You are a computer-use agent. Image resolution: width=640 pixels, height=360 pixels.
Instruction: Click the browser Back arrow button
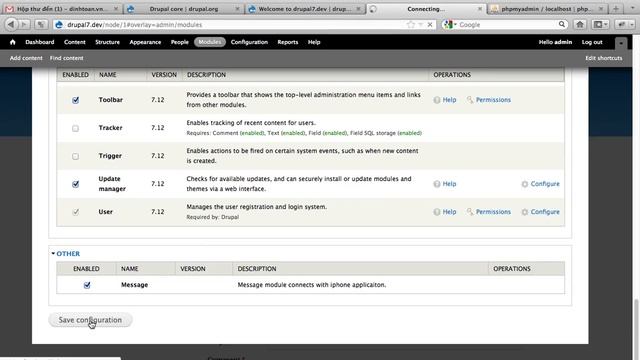pos(11,24)
